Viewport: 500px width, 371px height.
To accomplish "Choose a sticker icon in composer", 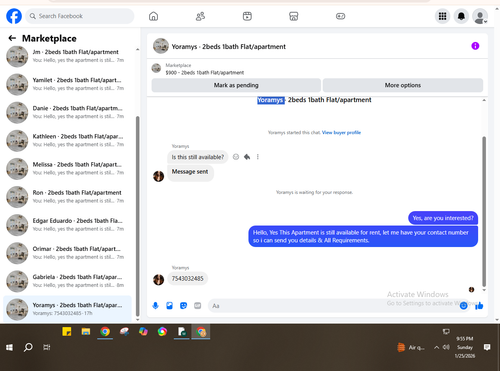I will [x=183, y=306].
